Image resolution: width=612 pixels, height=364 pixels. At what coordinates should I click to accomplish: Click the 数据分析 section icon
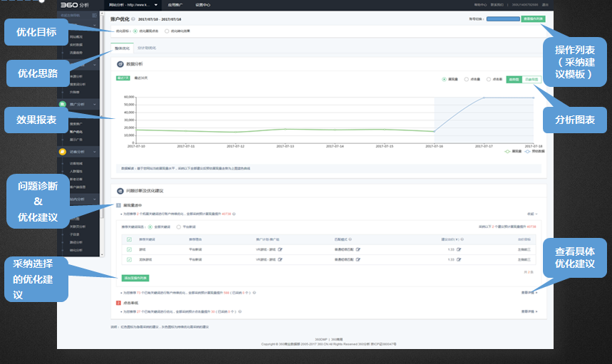click(x=120, y=64)
